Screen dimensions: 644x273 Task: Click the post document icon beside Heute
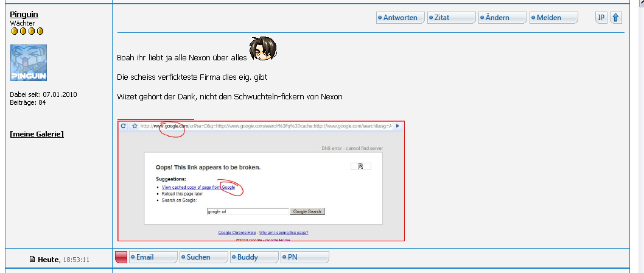pos(32,260)
